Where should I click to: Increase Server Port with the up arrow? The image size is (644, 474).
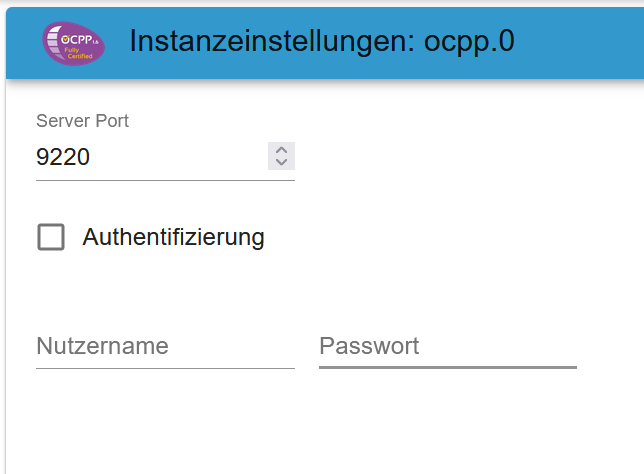click(281, 150)
